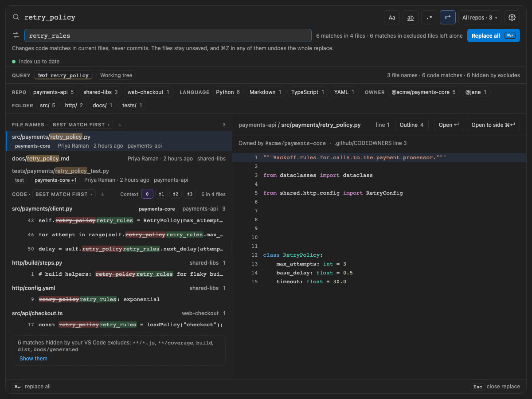Set context lines to 0
The height and width of the screenshot is (399, 532).
click(x=147, y=194)
